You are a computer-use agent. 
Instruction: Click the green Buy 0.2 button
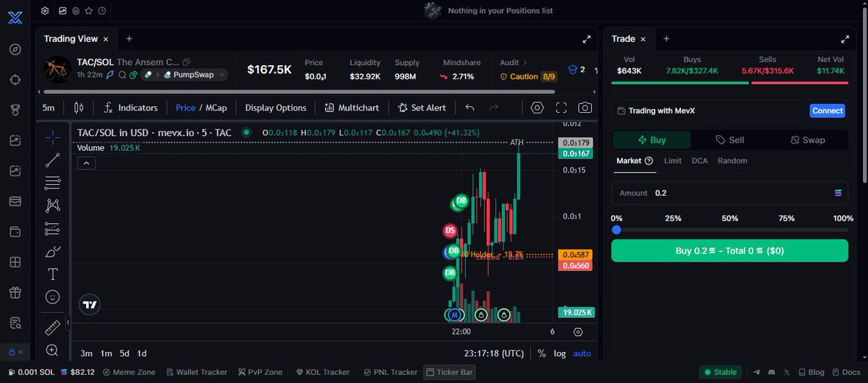pos(730,251)
